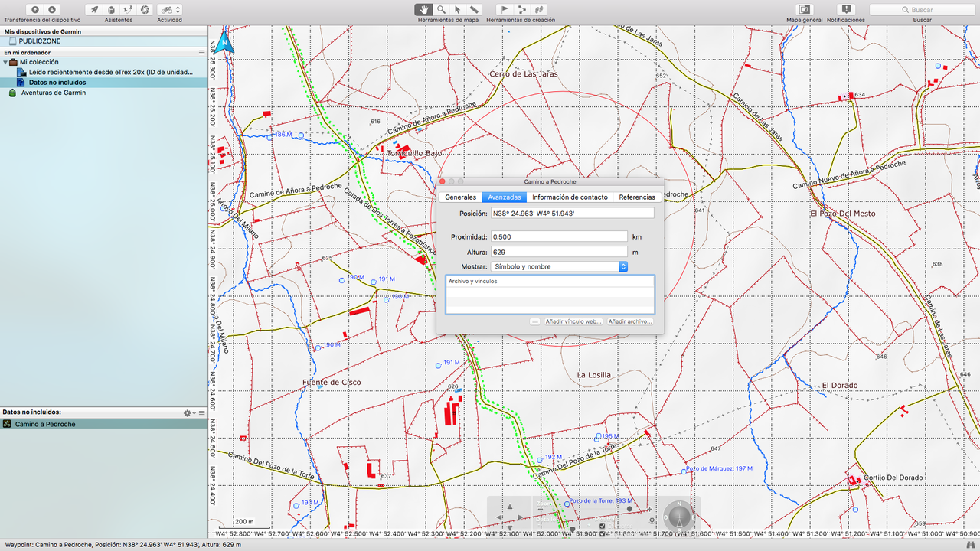This screenshot has height=551, width=980.
Task: Open the Mostrar dropdown Símbolo y nombre
Action: click(560, 266)
